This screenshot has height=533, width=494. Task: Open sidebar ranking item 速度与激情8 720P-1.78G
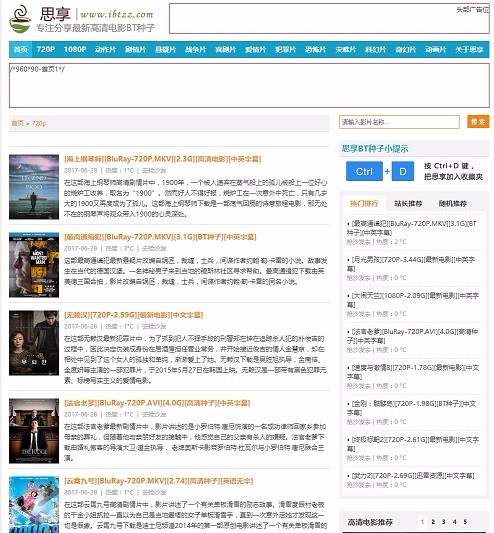pos(413,372)
